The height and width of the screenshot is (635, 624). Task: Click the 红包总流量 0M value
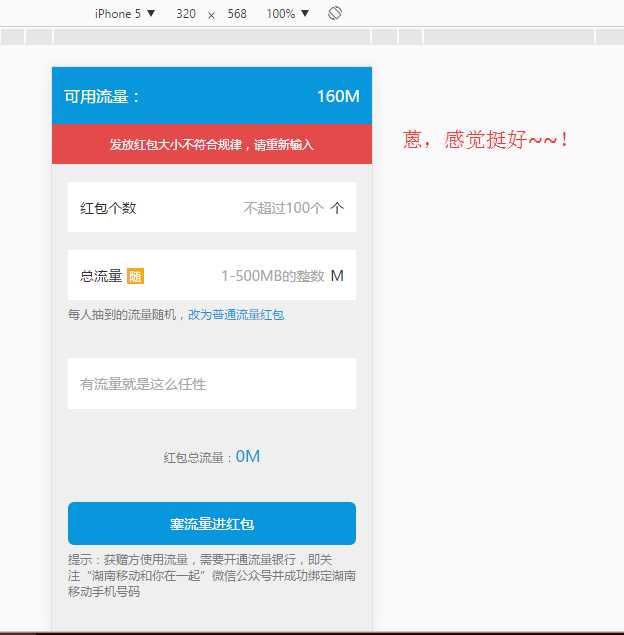tap(247, 456)
